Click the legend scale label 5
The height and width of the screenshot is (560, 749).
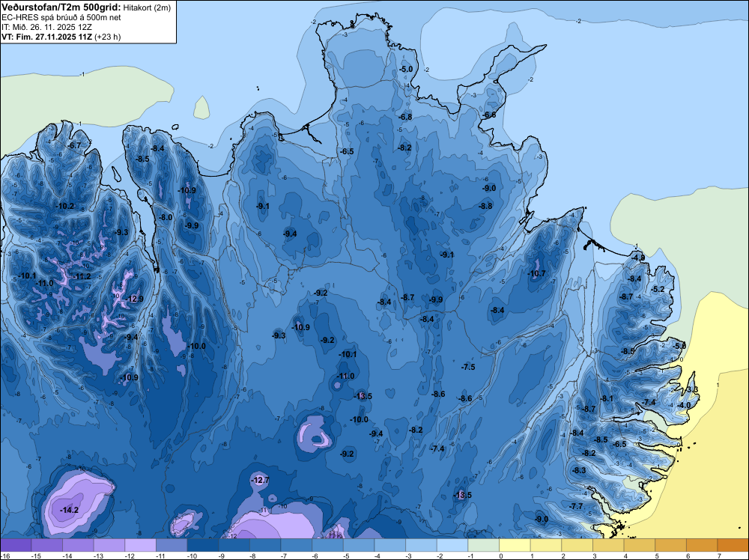click(x=657, y=556)
